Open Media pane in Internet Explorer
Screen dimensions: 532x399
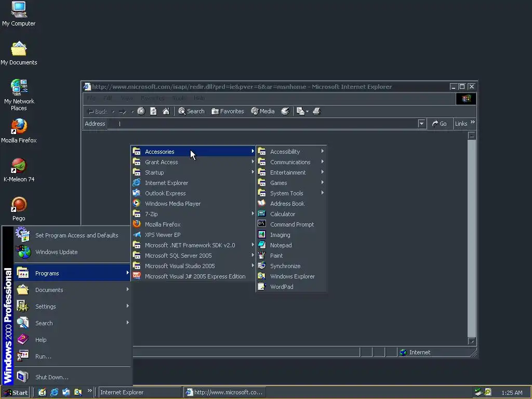click(x=262, y=111)
